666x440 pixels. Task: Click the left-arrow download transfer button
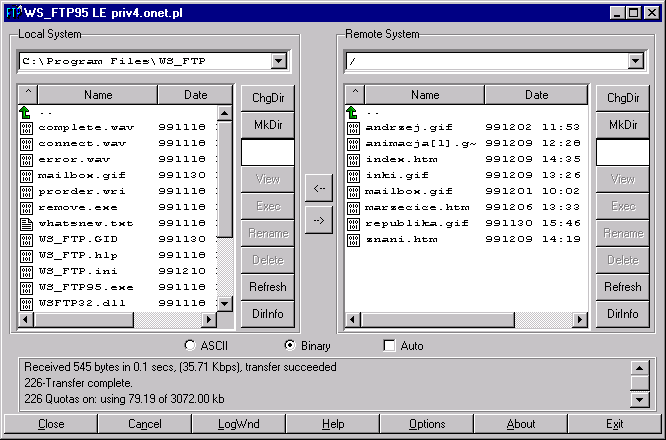click(x=318, y=187)
